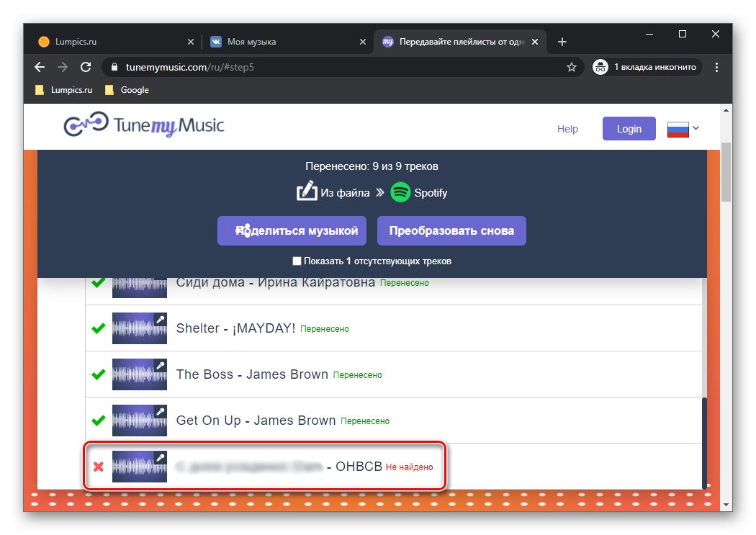The image size is (756, 535).
Task: Click the TuneMyMusic logo
Action: point(143,125)
